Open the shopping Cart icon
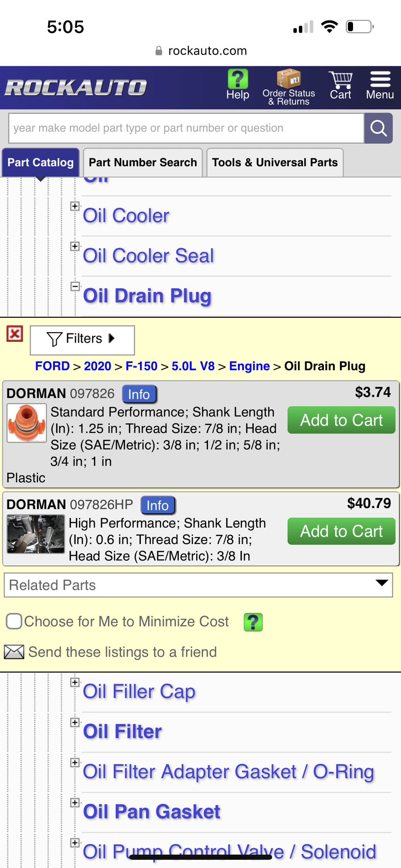The height and width of the screenshot is (868, 401). point(341,80)
